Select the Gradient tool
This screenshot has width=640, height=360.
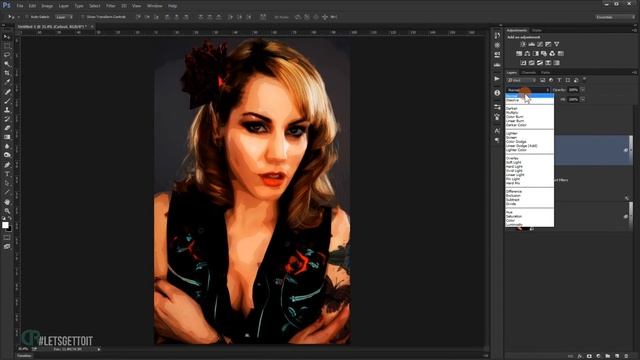coord(7,137)
